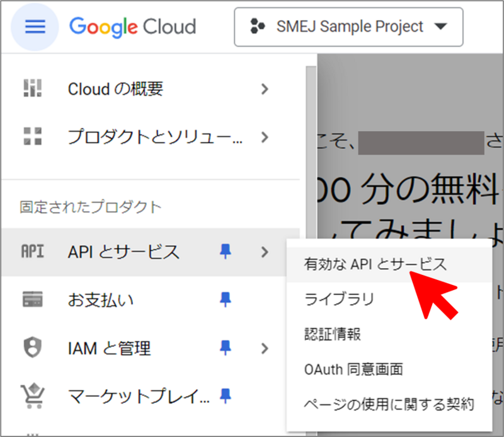Image resolution: width=504 pixels, height=437 pixels.
Task: Open the SMEJ Sample Project selector
Action: tap(349, 27)
